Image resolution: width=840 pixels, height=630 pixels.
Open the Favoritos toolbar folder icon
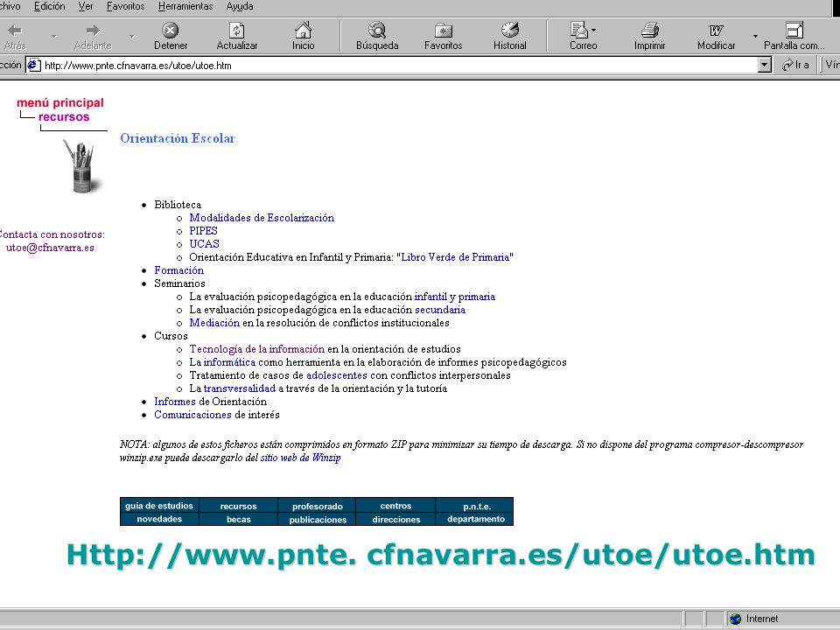443,30
